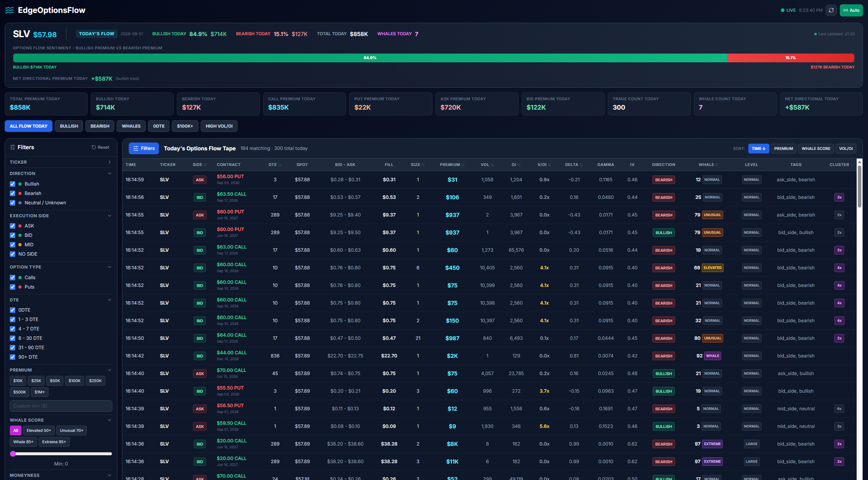Screen dimensions: 868x480
Task: Sort by the WHALE column arrows icon
Action: (717, 165)
